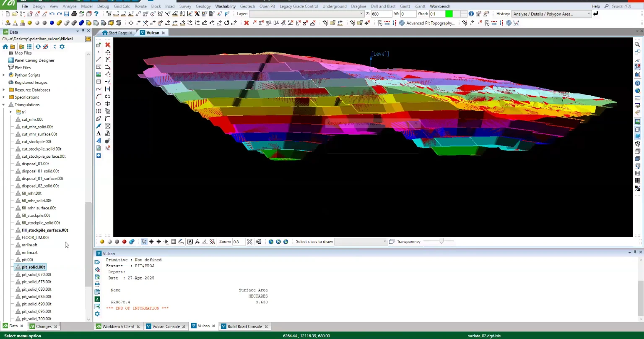Click the yellow sphere icon in bottom view toolbar
Image resolution: width=644 pixels, height=339 pixels.
(102, 242)
